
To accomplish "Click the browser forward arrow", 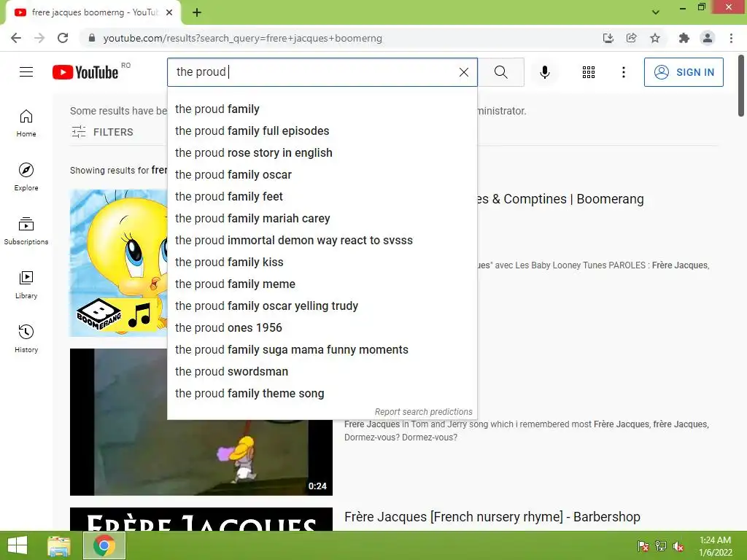I will pos(39,38).
